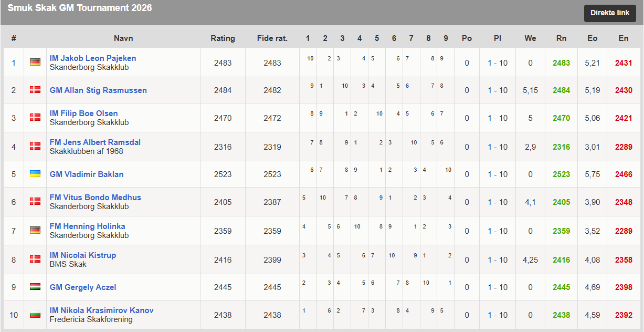Click the Danish flag beside Nicolai Kistrup
The width and height of the screenshot is (644, 332).
click(35, 259)
